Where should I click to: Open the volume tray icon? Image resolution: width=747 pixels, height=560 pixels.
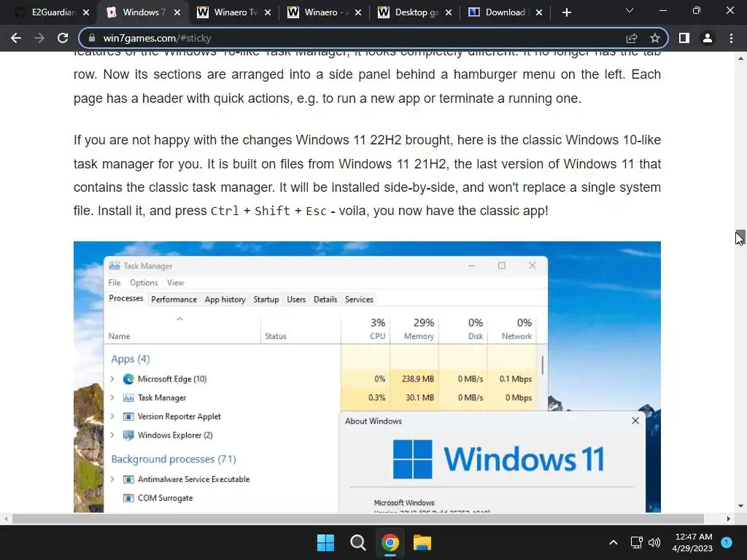[654, 542]
